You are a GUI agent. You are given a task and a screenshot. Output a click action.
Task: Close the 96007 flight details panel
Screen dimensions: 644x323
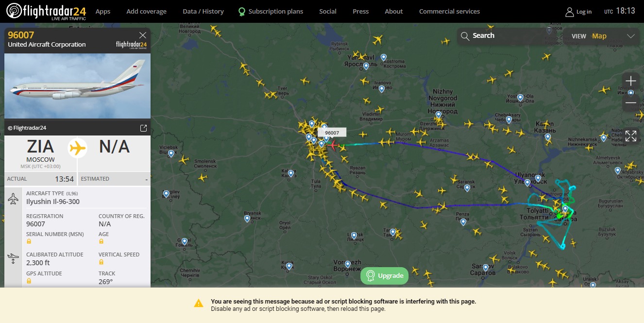(142, 35)
